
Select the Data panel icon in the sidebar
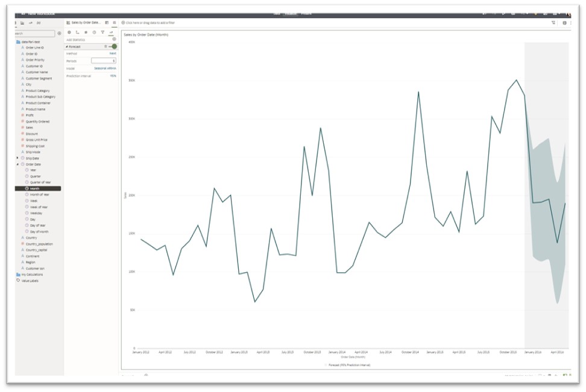[16, 23]
